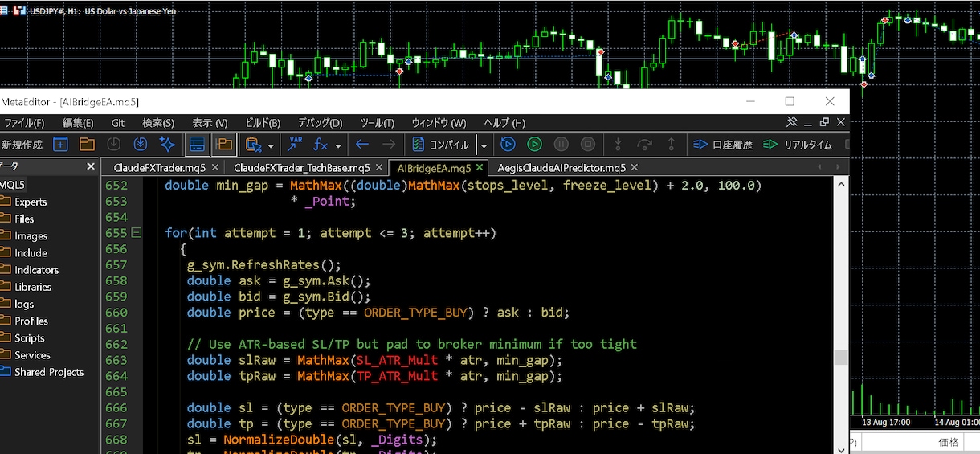This screenshot has width=980, height=454.
Task: Click the pause debugging icon
Action: coord(561,145)
